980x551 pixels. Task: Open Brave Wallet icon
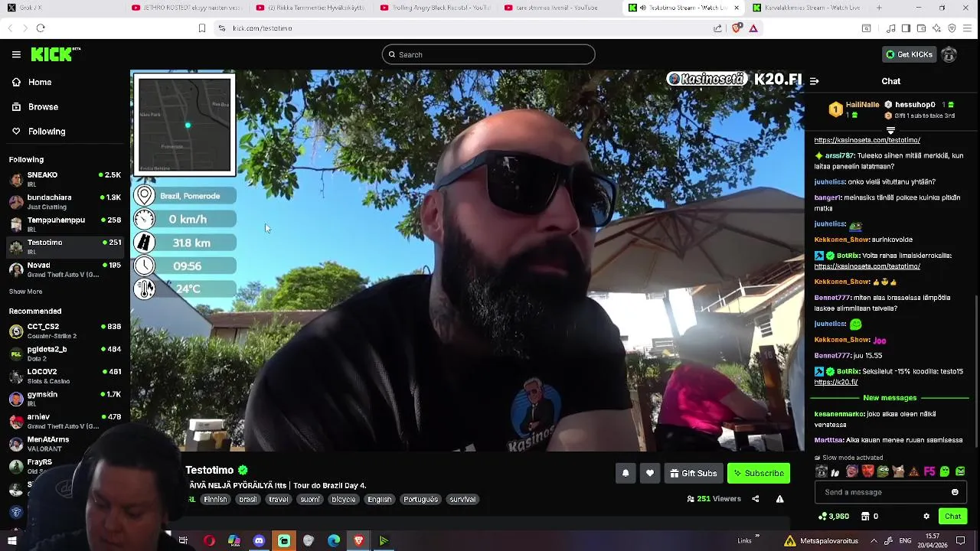click(x=921, y=28)
